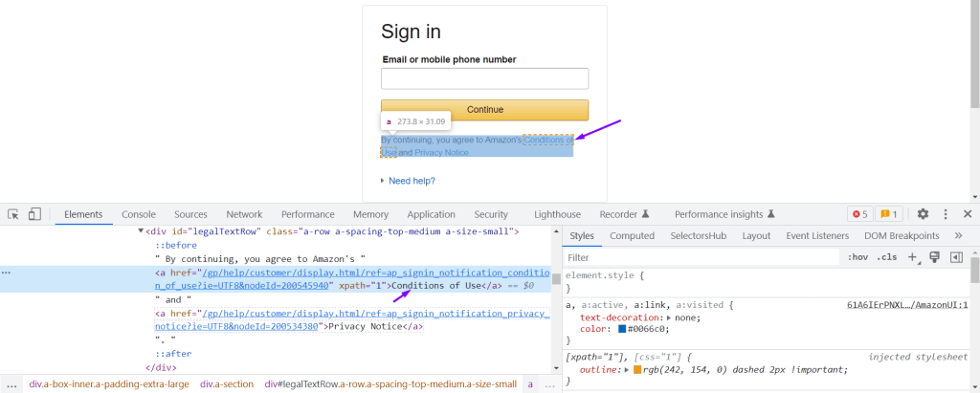Open the Network tab
Screen dimensions: 980x393
[x=244, y=214]
